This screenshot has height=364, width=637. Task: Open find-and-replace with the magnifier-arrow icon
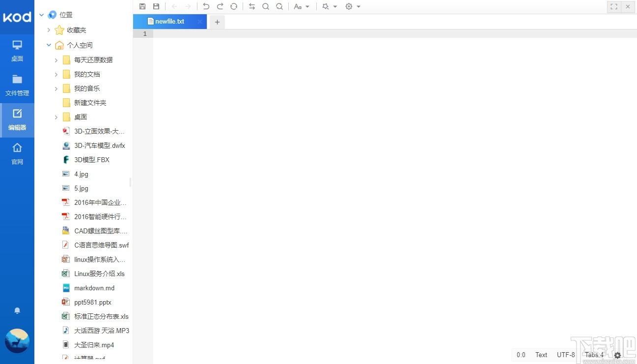(279, 6)
